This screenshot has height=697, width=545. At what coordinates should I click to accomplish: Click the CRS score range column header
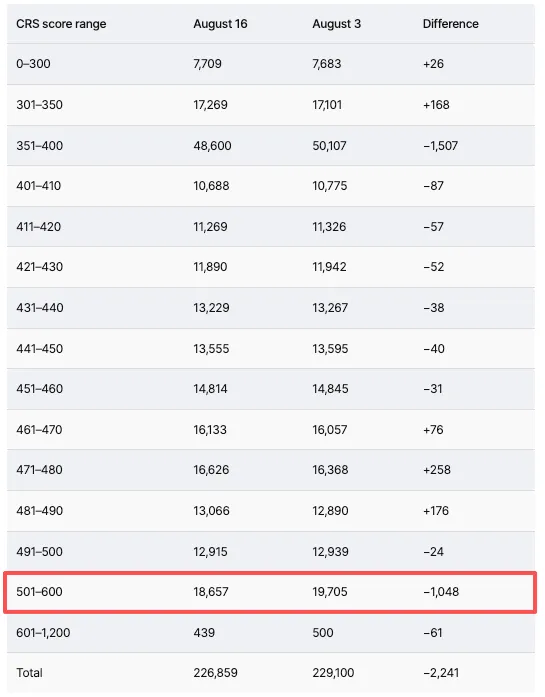[61, 24]
